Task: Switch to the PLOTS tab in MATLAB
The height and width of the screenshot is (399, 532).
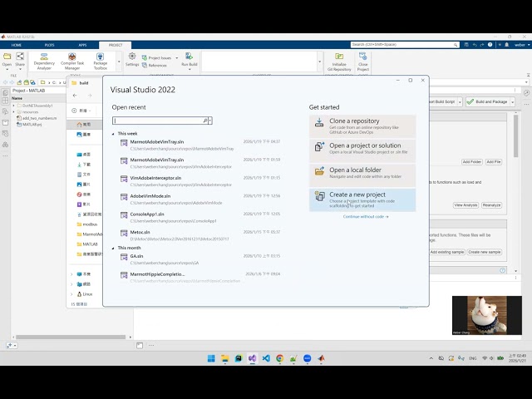Action: [x=49, y=45]
